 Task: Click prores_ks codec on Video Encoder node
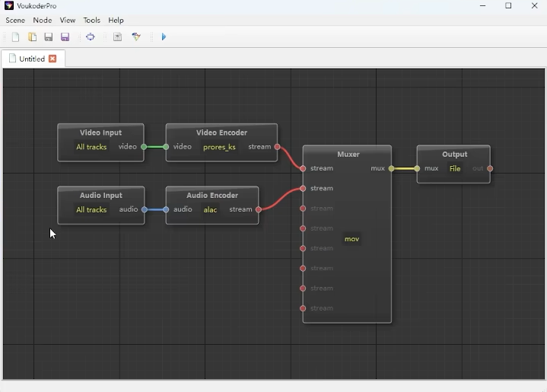219,148
